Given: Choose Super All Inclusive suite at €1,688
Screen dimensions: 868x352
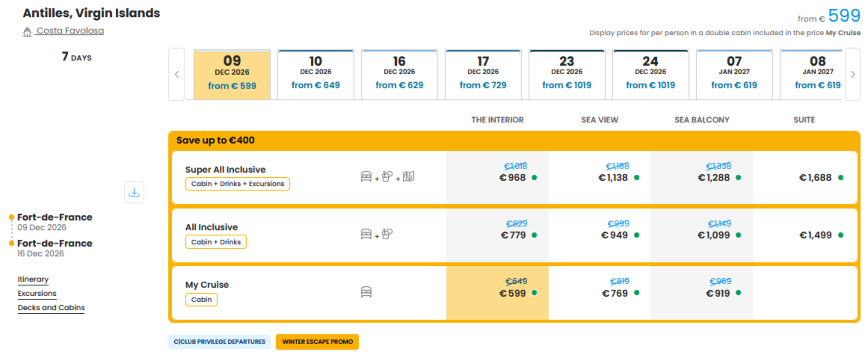Looking at the screenshot, I should click(x=805, y=177).
